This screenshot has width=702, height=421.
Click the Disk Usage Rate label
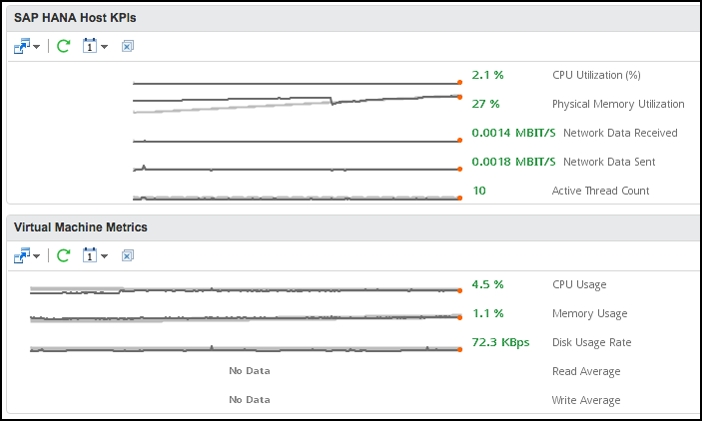591,343
